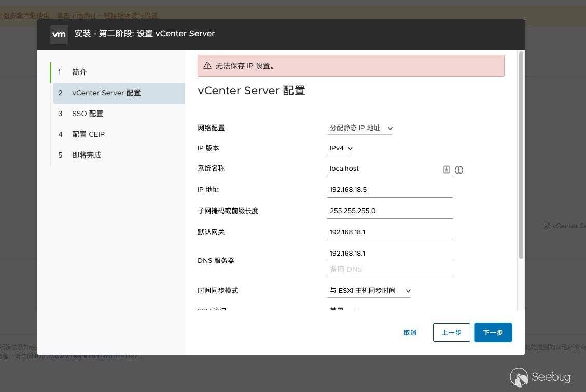Jump to step 3 SSO 配置

[88, 114]
